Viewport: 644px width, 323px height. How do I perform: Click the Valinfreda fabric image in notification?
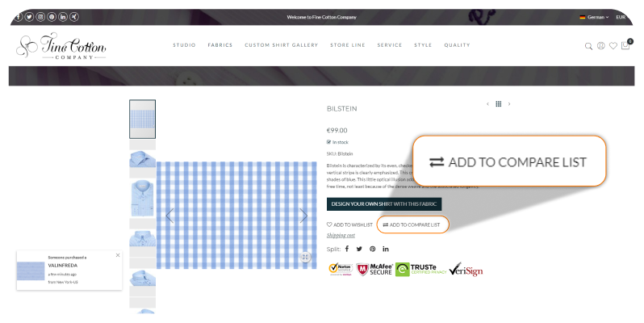pos(31,271)
